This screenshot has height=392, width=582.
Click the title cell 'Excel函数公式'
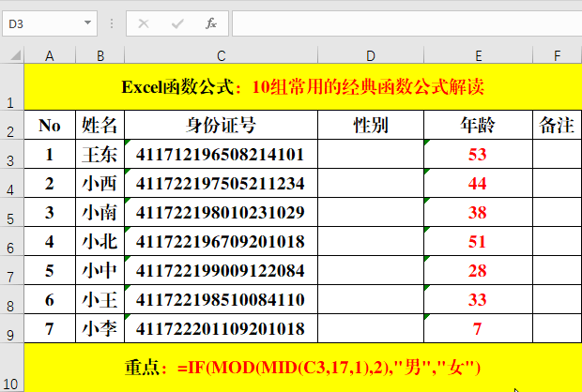[x=303, y=87]
